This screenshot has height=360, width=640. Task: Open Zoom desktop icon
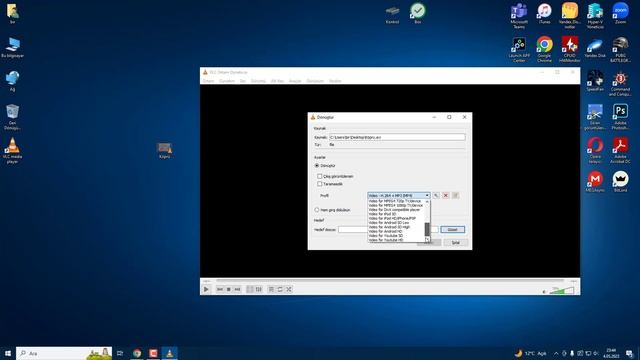click(x=620, y=13)
